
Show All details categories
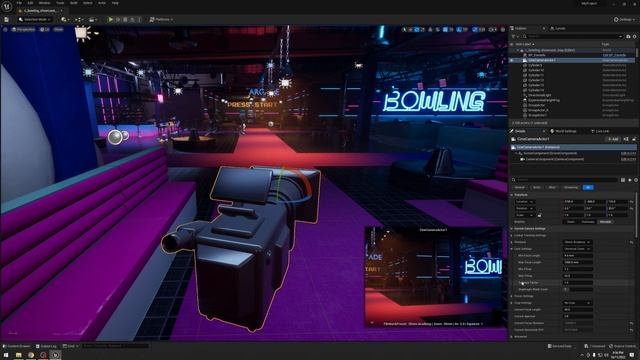(588, 187)
